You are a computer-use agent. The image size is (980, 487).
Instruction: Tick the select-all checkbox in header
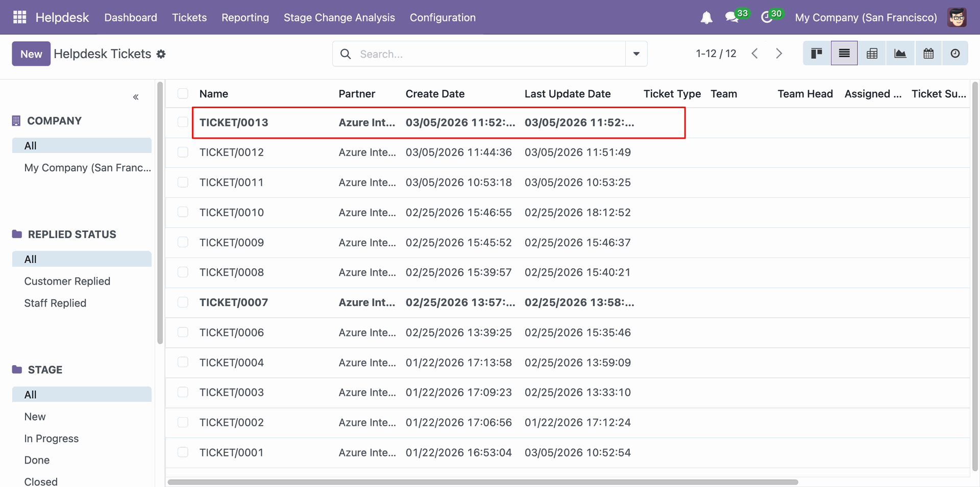[183, 93]
